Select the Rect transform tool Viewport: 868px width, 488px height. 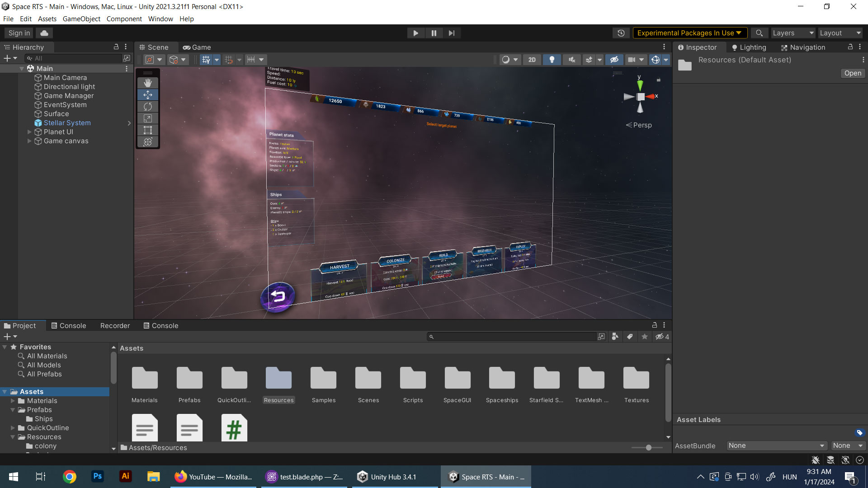coord(148,130)
